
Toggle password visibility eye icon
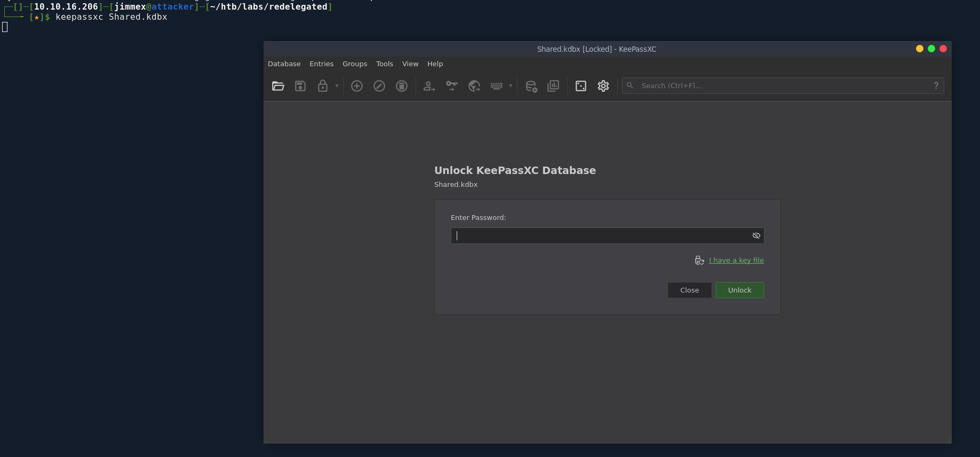(x=756, y=236)
